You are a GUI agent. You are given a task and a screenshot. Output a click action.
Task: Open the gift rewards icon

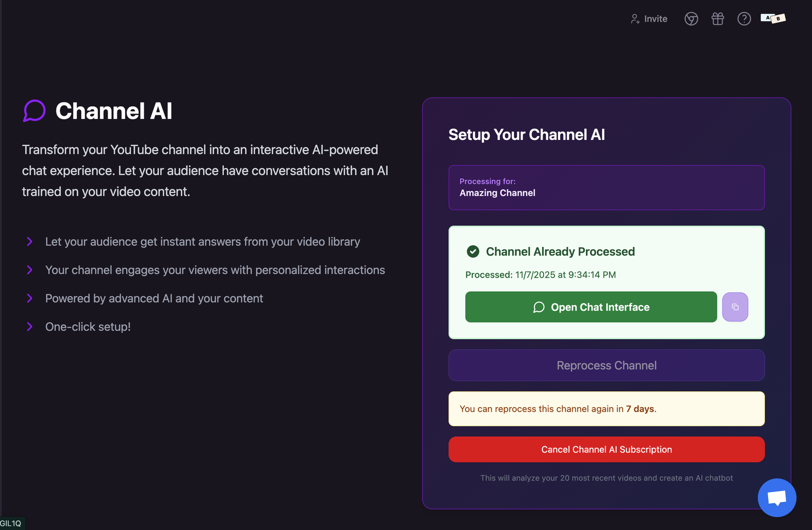point(718,19)
